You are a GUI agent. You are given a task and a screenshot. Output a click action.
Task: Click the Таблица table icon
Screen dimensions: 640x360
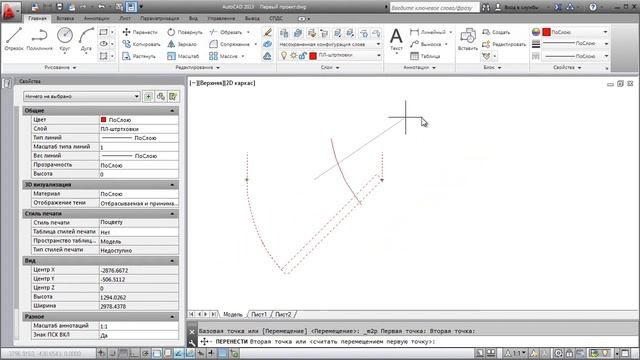[x=425, y=56]
